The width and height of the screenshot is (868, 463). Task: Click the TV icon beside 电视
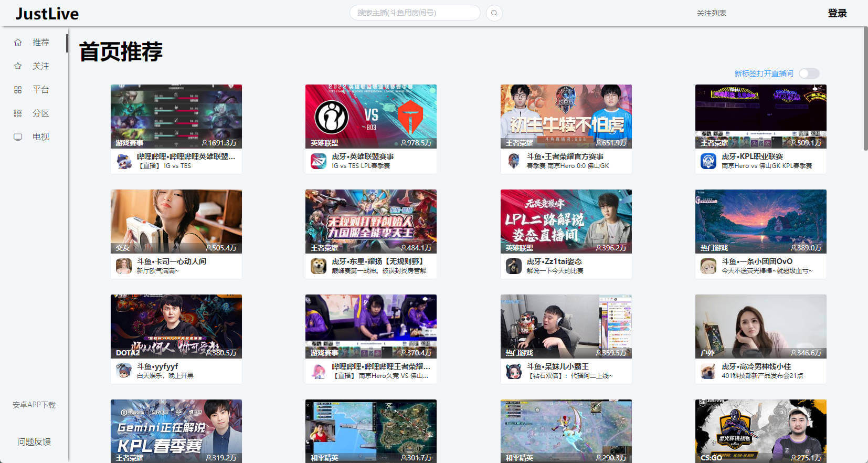[x=18, y=137]
